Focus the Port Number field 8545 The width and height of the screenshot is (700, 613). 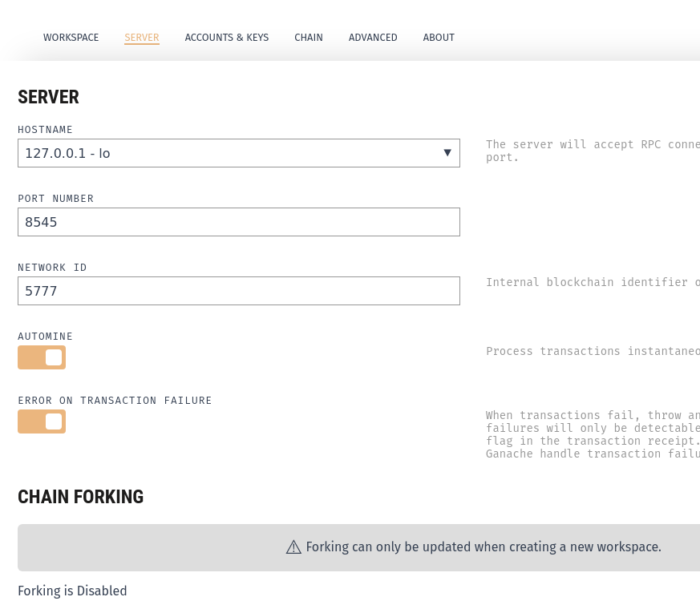(239, 222)
